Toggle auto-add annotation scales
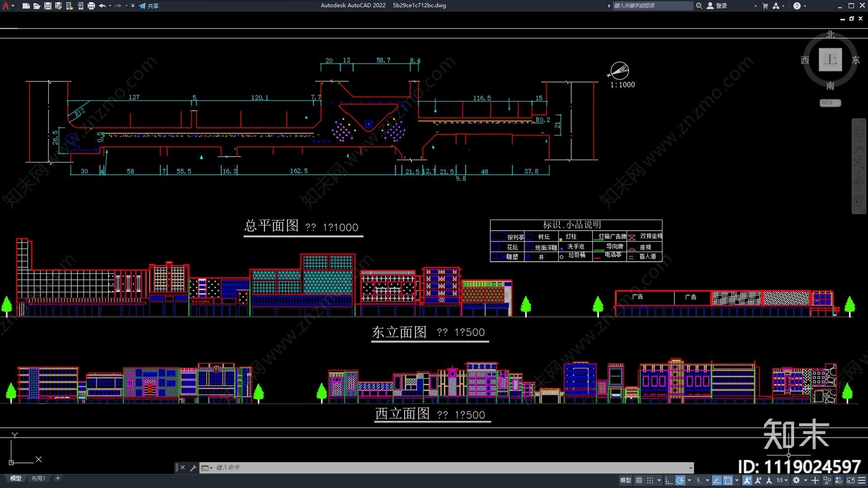 758,480
